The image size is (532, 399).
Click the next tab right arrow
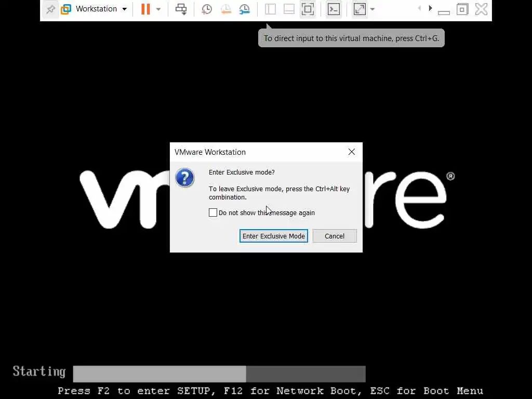coord(430,8)
